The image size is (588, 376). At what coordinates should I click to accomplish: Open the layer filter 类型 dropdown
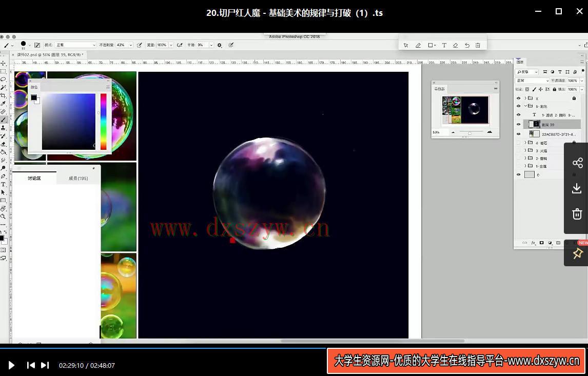coord(527,72)
